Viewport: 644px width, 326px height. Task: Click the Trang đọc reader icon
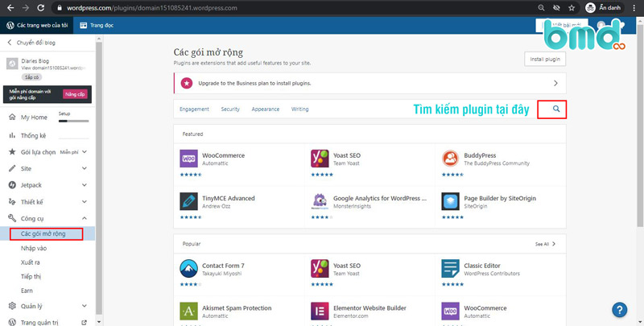[x=84, y=25]
